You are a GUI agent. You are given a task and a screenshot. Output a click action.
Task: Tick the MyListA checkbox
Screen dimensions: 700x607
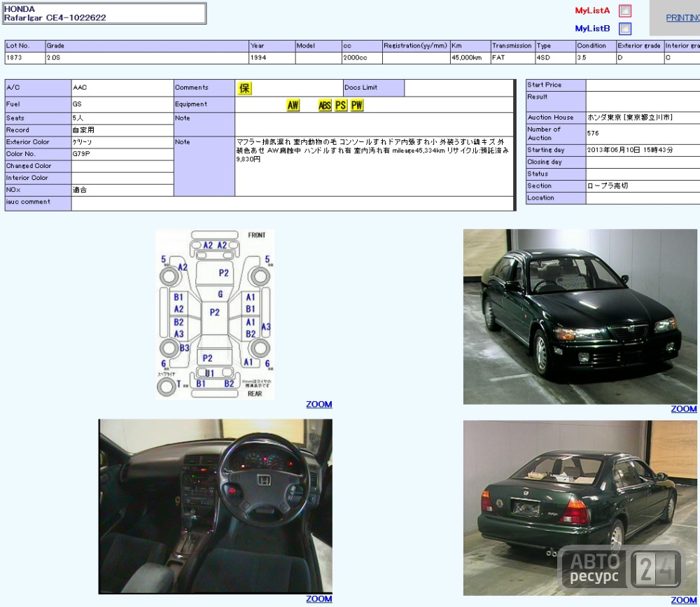[x=625, y=11]
